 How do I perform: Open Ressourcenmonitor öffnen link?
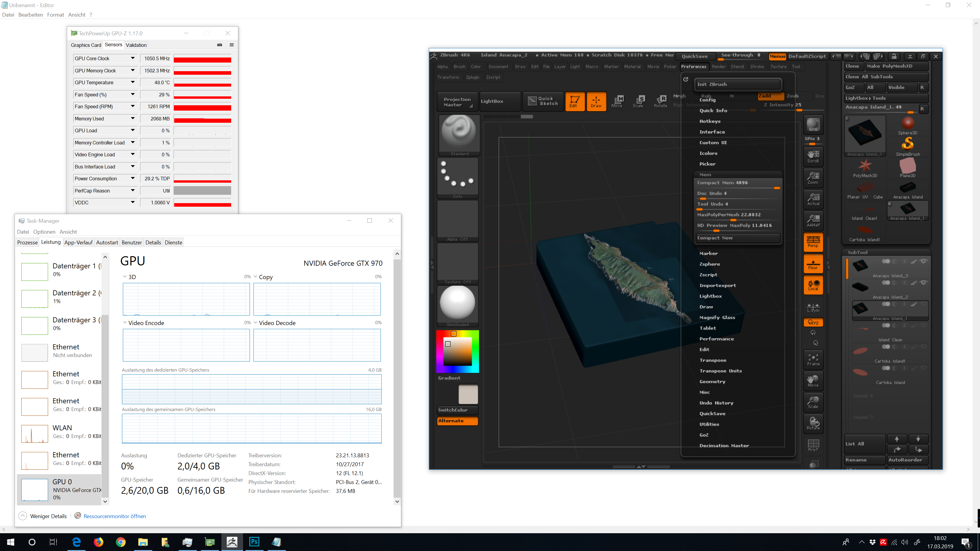[115, 516]
